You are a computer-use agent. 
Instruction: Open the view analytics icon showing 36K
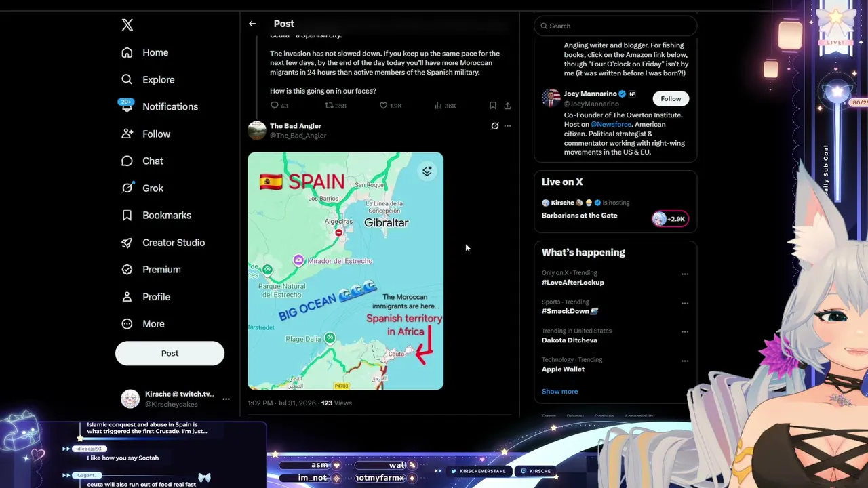click(x=438, y=106)
